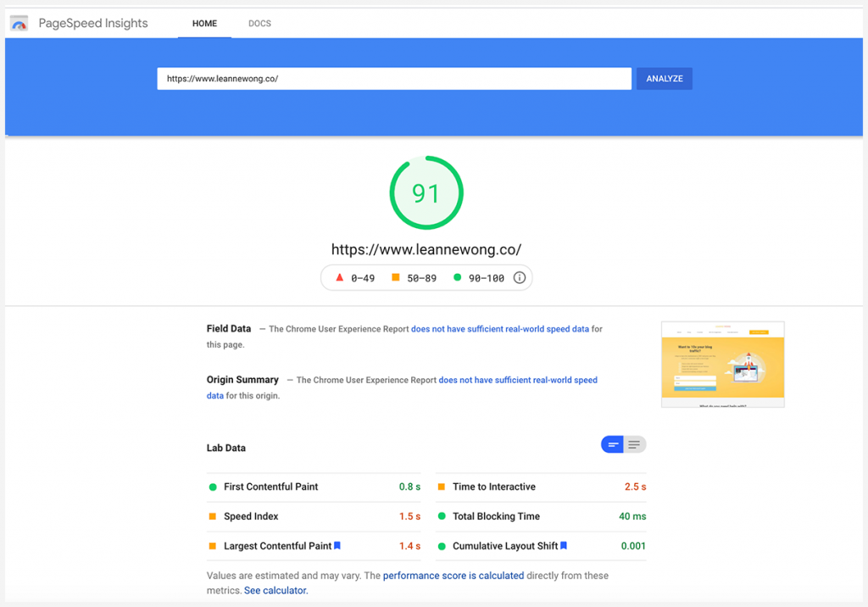This screenshot has width=868, height=607.
Task: Open the score legend info icon
Action: coord(520,277)
